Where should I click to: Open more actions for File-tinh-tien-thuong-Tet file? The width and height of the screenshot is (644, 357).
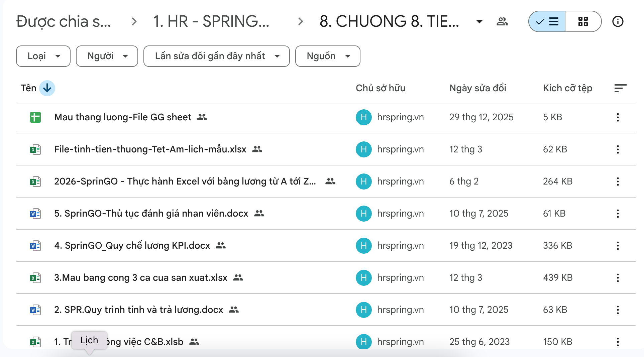point(618,149)
